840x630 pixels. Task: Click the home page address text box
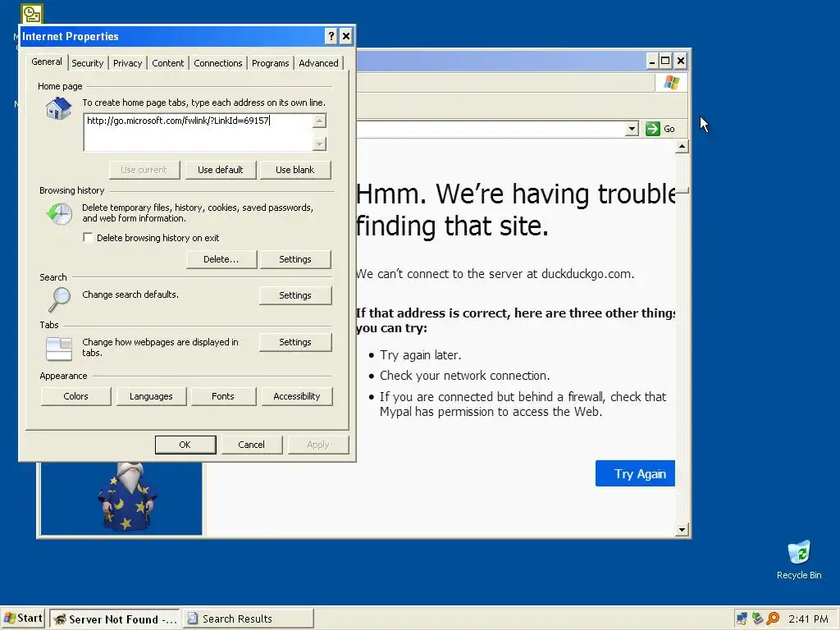coord(199,132)
